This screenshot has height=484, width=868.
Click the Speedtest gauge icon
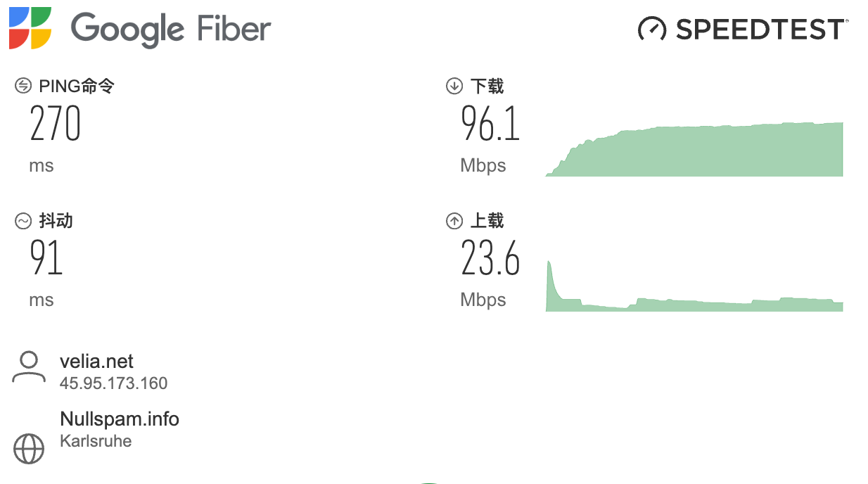pos(651,29)
